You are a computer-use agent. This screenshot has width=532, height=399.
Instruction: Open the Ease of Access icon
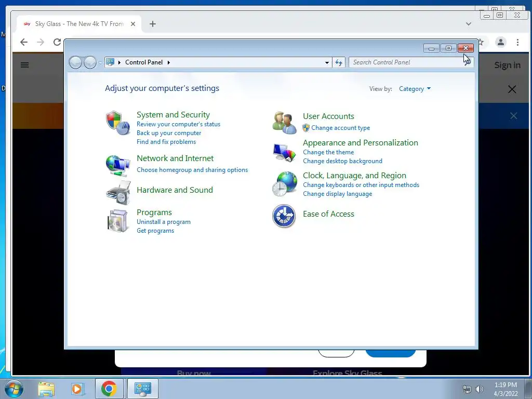[284, 216]
